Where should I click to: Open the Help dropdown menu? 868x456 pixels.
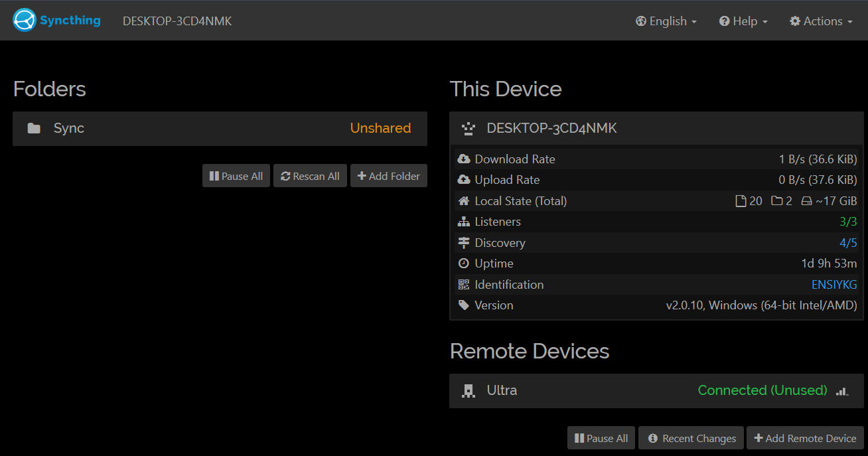tap(743, 21)
